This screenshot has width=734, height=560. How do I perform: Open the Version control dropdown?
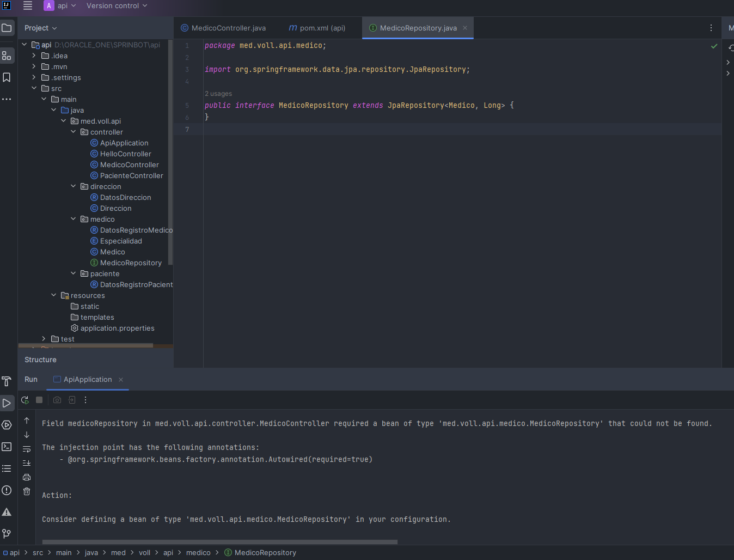pos(117,6)
